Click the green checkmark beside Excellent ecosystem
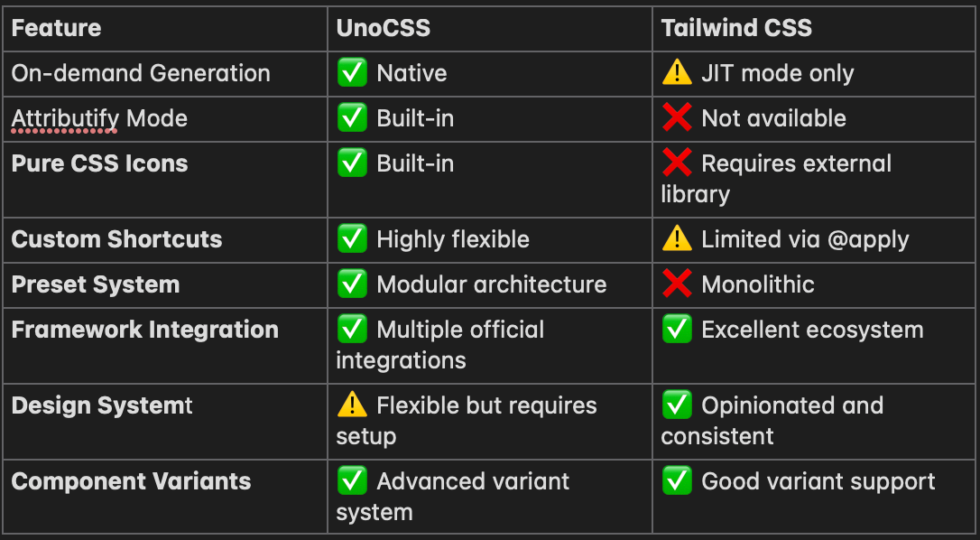Screen dimensions: 980x540 677,329
